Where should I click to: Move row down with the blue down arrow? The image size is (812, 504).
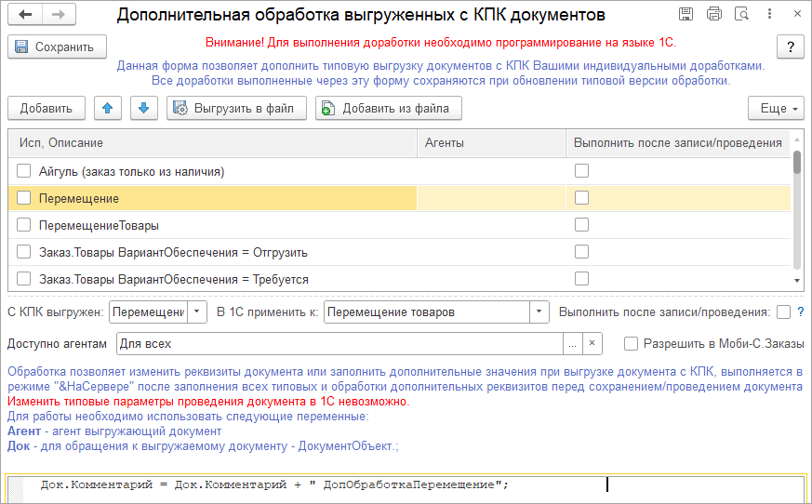(143, 109)
